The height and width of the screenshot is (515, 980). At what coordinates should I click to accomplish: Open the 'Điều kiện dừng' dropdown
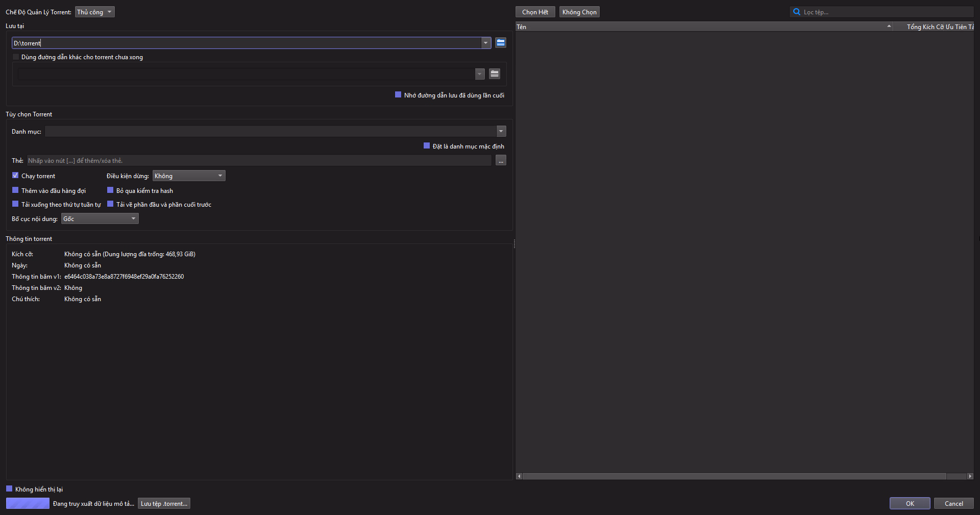point(189,176)
